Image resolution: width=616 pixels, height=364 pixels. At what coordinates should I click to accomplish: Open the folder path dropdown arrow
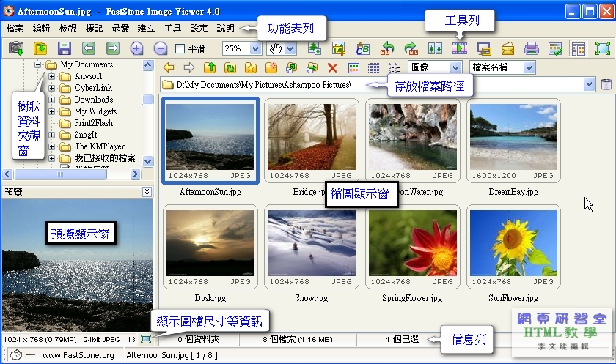coord(588,84)
